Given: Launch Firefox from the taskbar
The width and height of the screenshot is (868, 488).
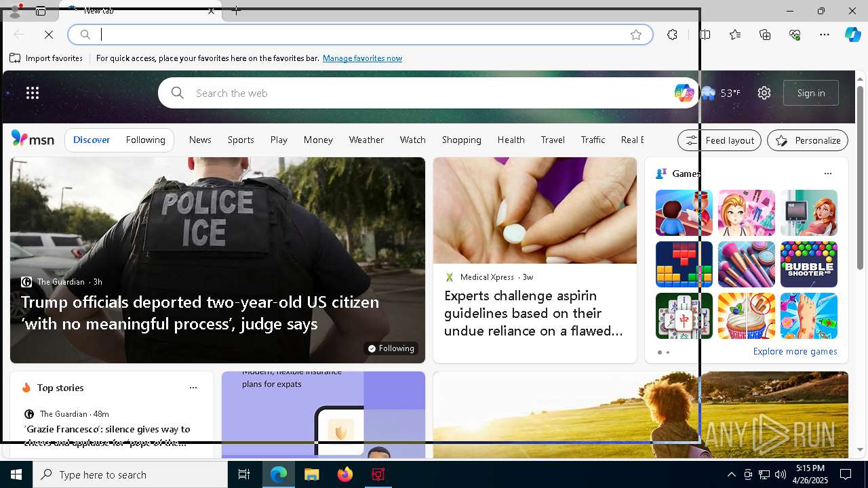Looking at the screenshot, I should pyautogui.click(x=345, y=474).
